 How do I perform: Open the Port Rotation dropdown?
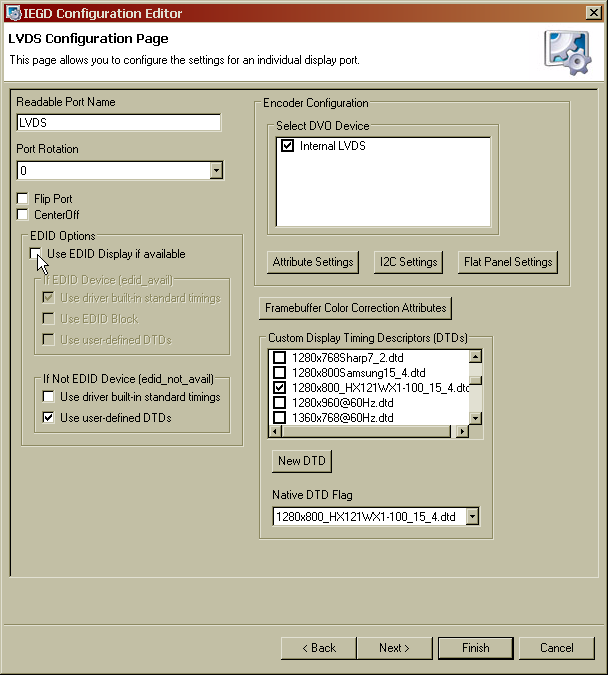click(x=216, y=170)
